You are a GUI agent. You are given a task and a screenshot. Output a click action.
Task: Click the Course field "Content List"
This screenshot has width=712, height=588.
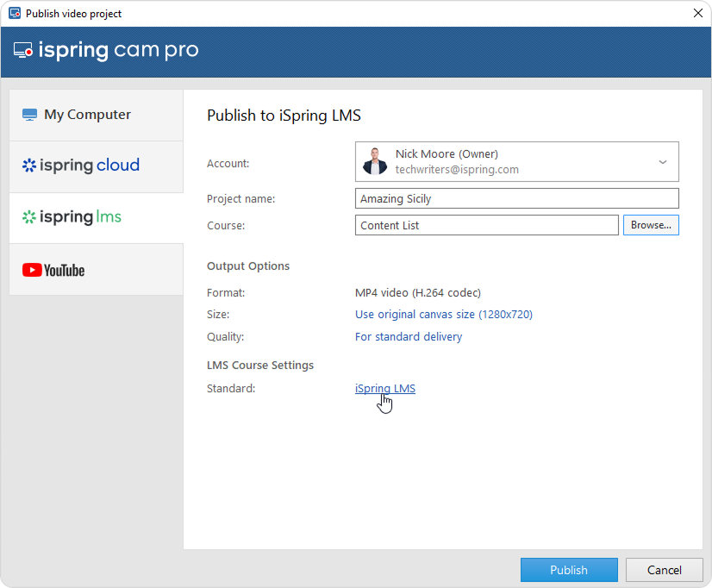point(486,226)
